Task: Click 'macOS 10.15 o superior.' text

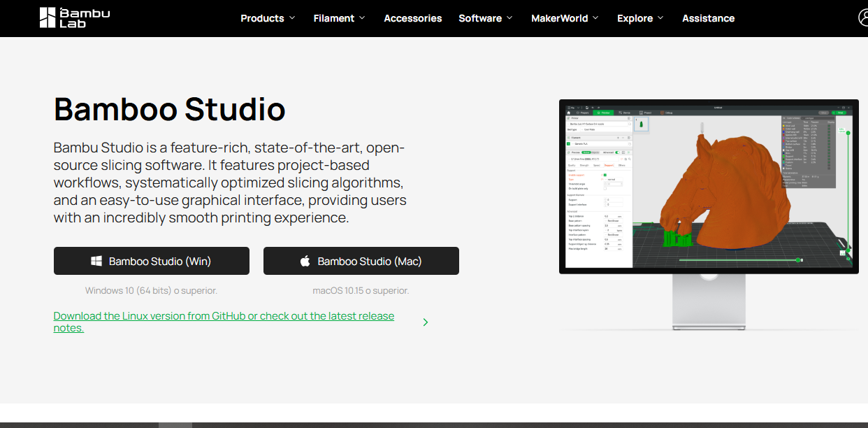Action: [x=361, y=290]
